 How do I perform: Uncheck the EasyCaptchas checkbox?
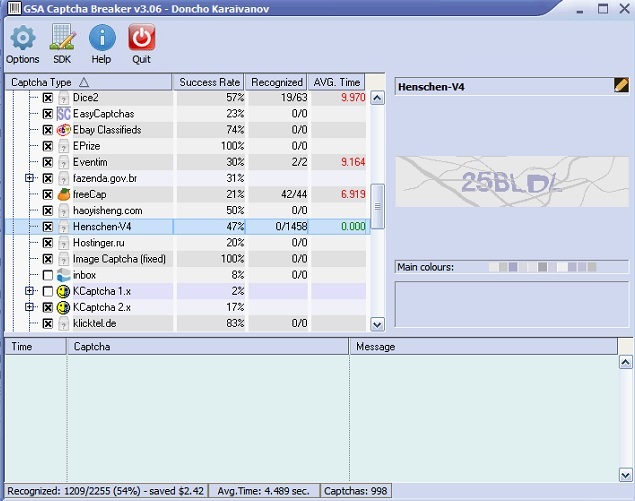[48, 114]
